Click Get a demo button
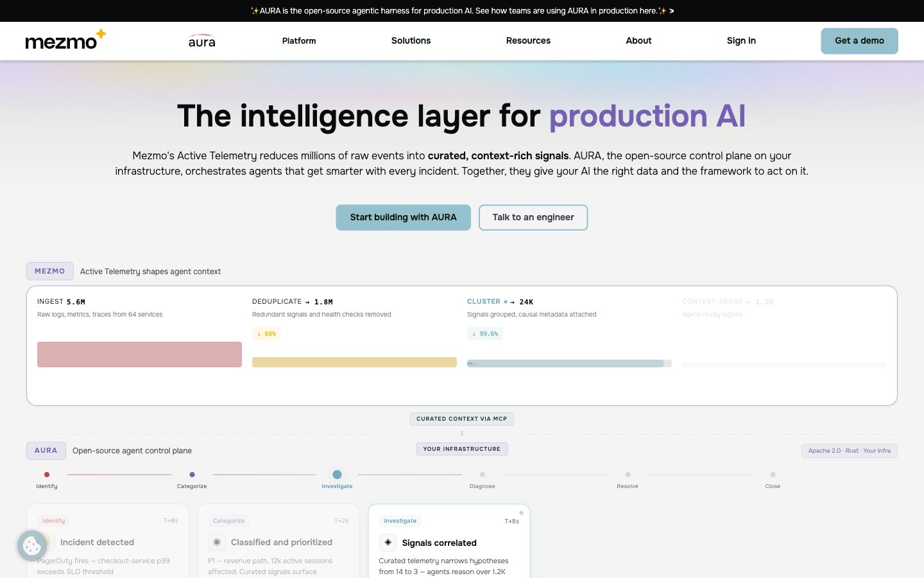Viewport: 924px width, 578px height. [x=859, y=41]
